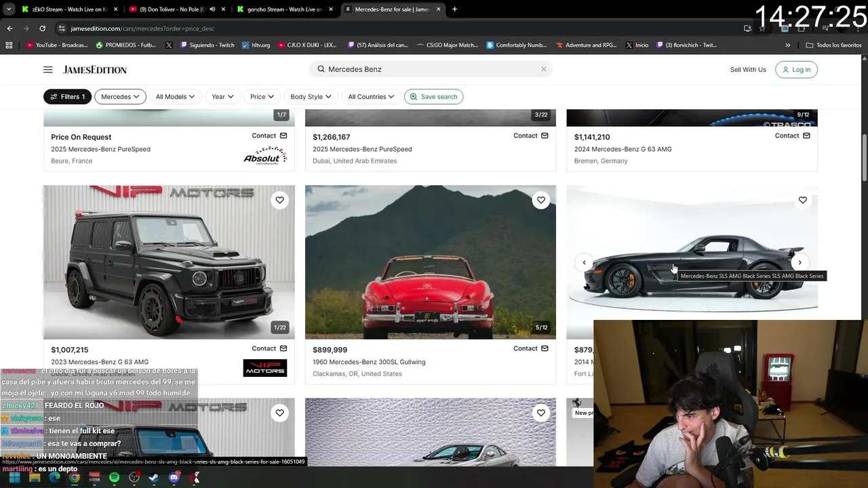Open the Windows Start menu
Viewport: 868px width, 488px height.
coord(15,478)
